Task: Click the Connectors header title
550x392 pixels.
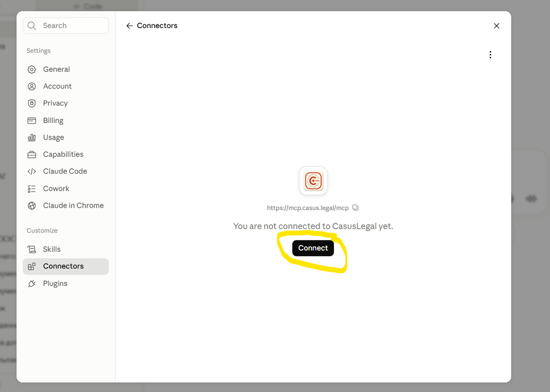Action: coord(157,26)
